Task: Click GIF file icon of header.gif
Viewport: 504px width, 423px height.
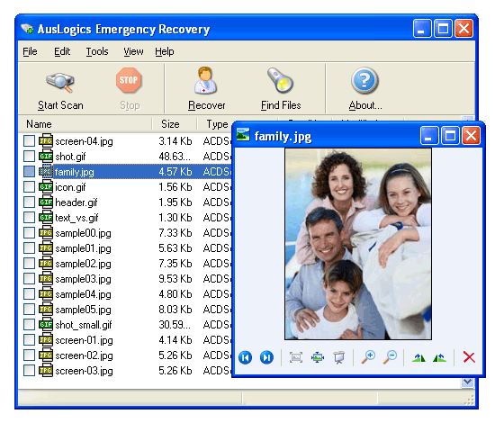Action: [x=46, y=202]
